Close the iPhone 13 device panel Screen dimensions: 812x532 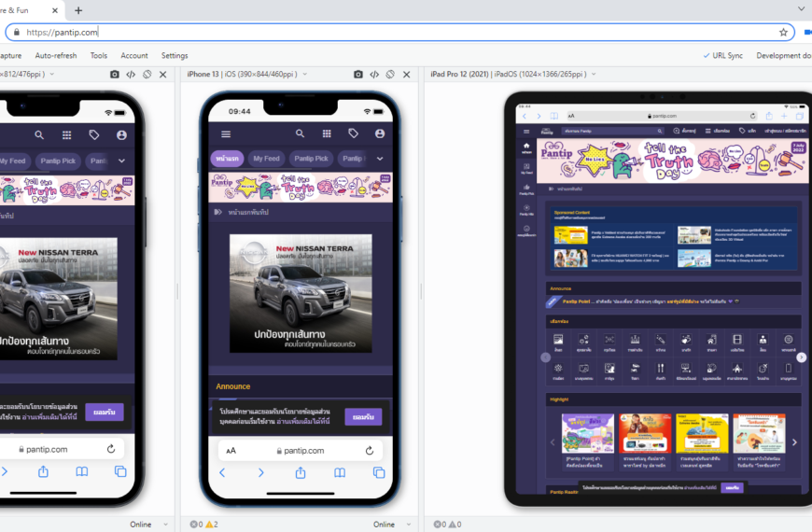(407, 74)
